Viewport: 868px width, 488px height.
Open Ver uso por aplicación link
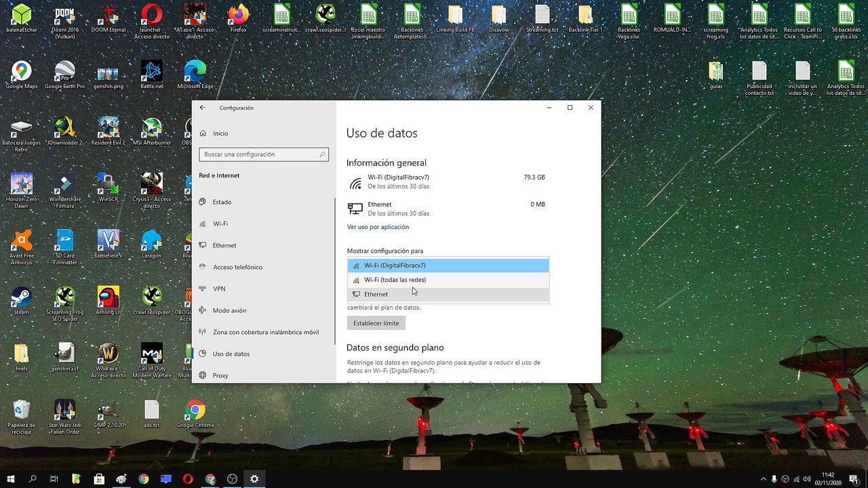point(378,227)
